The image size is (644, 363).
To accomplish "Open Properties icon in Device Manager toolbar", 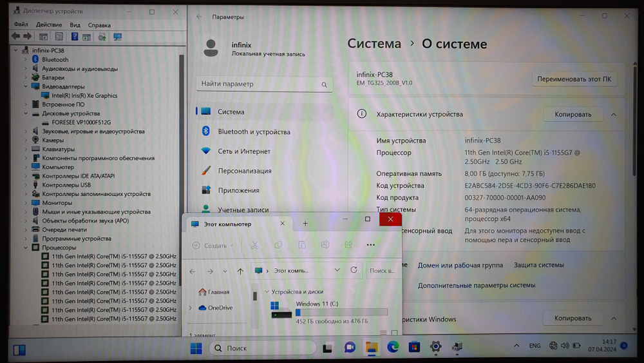I will coord(59,37).
